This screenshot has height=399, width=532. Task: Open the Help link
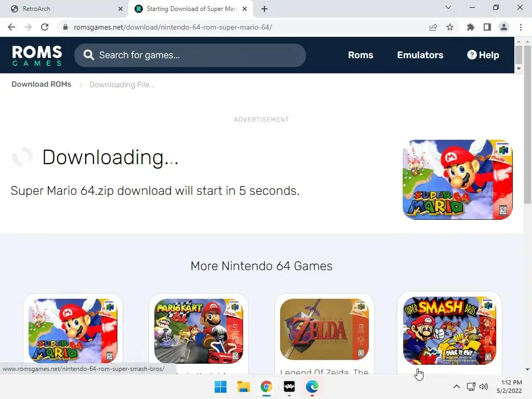pyautogui.click(x=483, y=55)
